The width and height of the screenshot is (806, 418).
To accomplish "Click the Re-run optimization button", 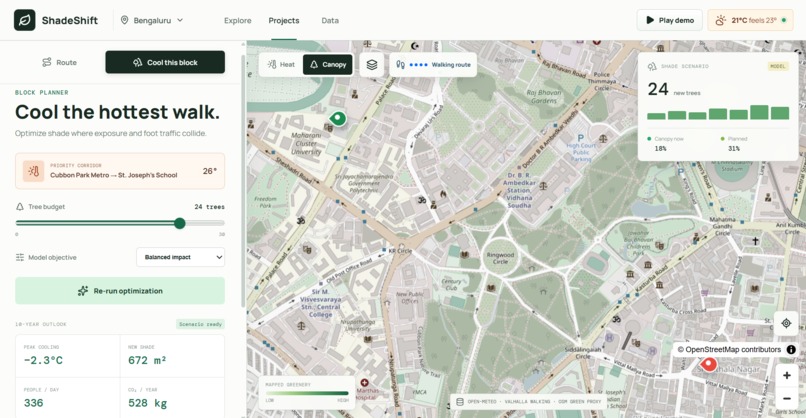I will coord(120,291).
